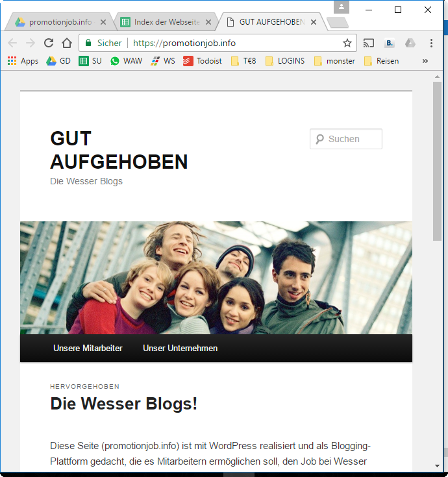Open the Apps shortcut in bookmarks bar
448x477 pixels.
click(x=23, y=61)
